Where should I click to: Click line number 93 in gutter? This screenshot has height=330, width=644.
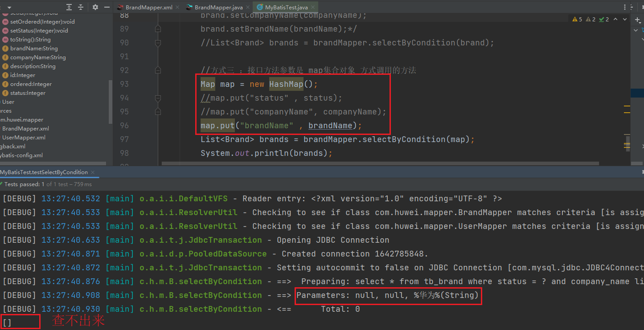(124, 84)
